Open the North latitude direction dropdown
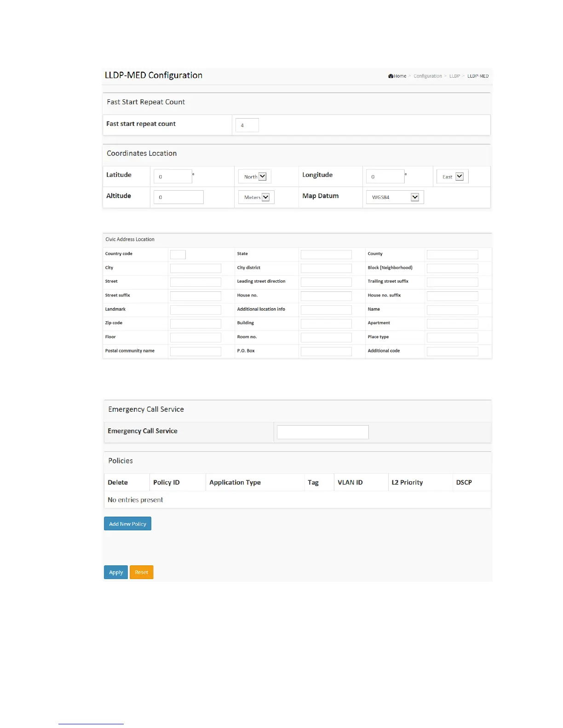 pyautogui.click(x=254, y=176)
